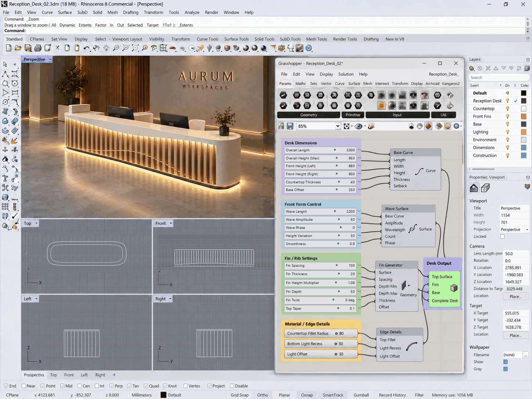
Task: Open the Top viewport title dropdown arrow
Action: [x=36, y=223]
